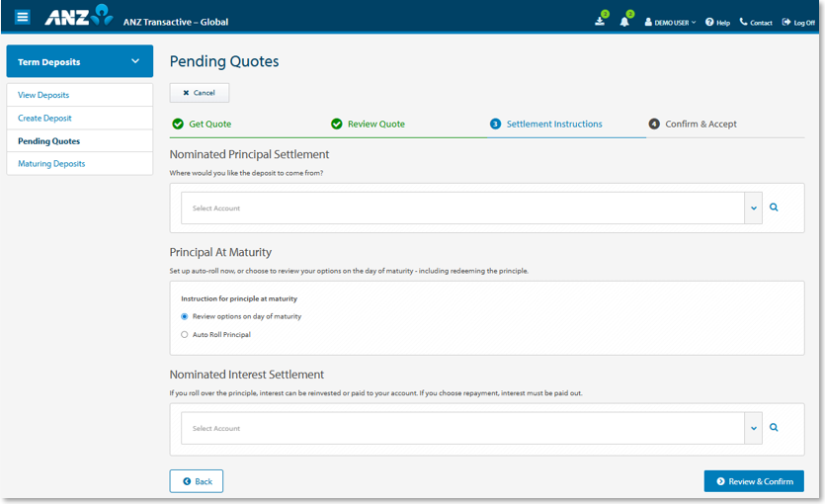Click the Nominated Interest Settlement heading
The height and width of the screenshot is (504, 825).
click(x=246, y=375)
